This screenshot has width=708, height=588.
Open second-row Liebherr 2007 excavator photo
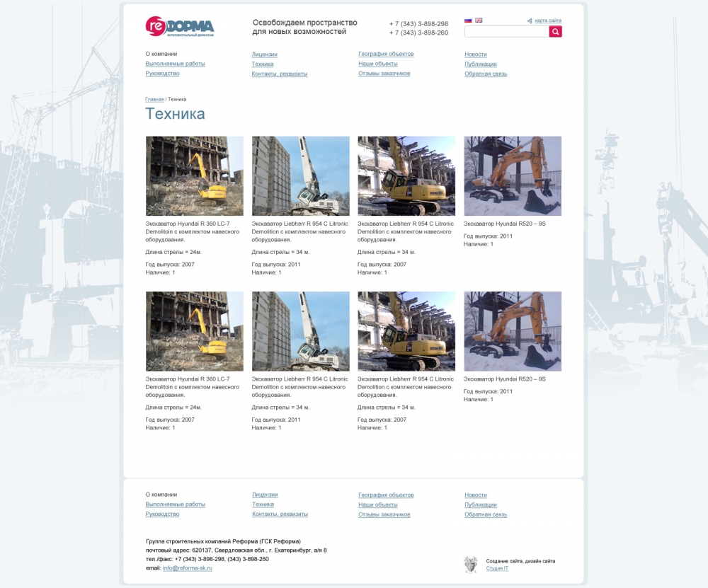[406, 331]
